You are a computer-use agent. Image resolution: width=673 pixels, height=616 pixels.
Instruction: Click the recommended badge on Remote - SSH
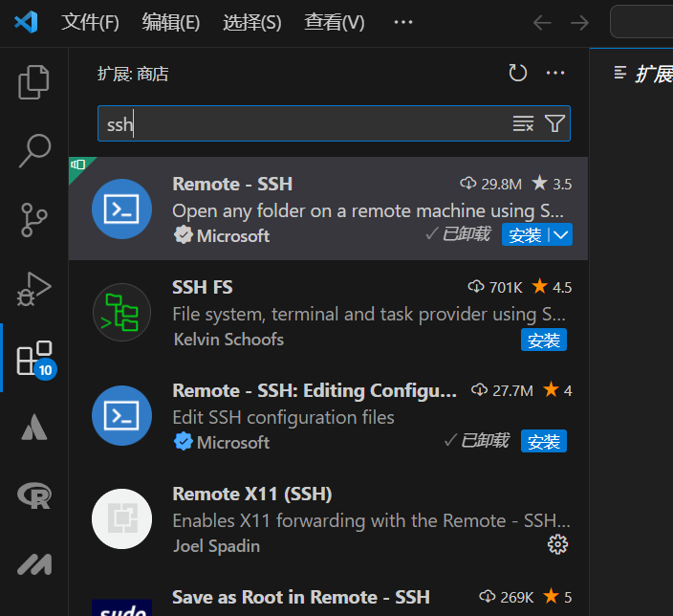[x=78, y=165]
